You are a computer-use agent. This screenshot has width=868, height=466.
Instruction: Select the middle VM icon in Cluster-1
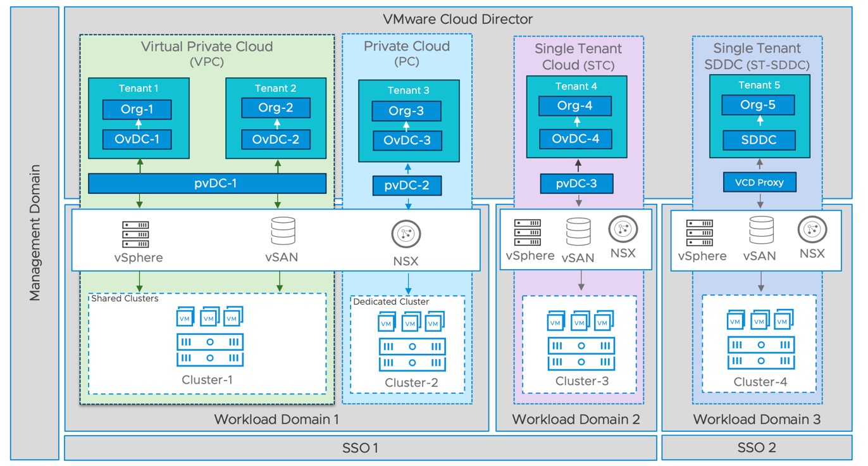point(210,317)
